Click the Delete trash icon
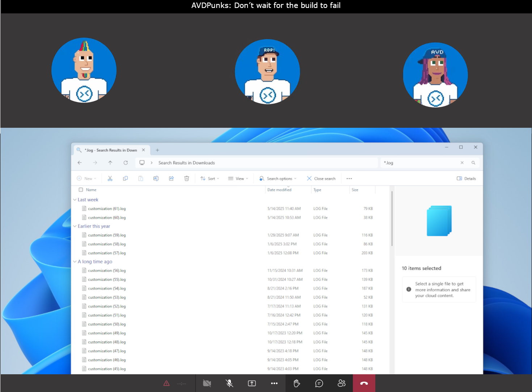532x392 pixels. point(186,178)
